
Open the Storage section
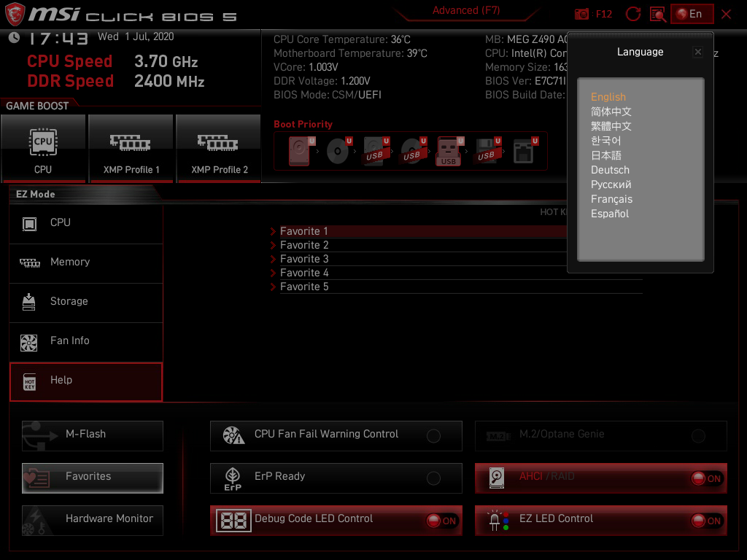86,302
